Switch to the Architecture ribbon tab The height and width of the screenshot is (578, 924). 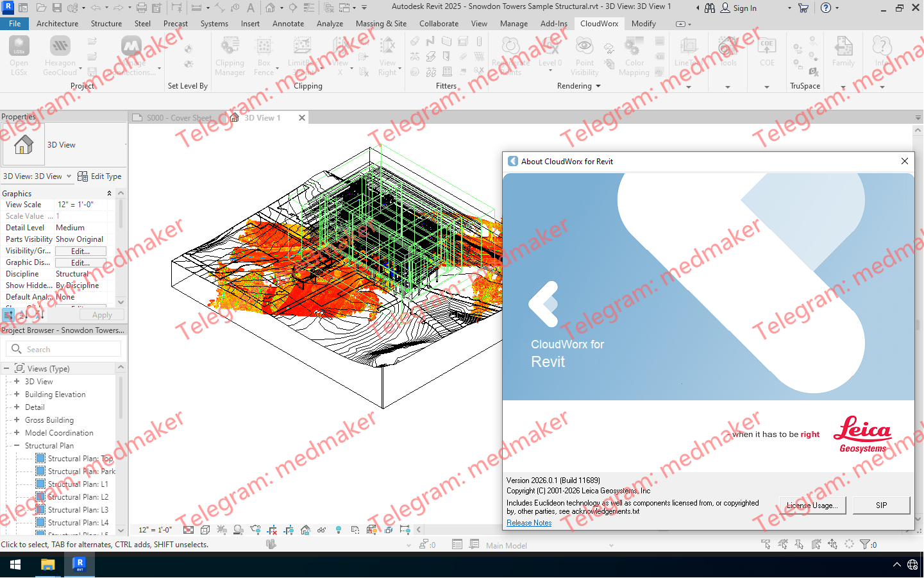pyautogui.click(x=57, y=24)
